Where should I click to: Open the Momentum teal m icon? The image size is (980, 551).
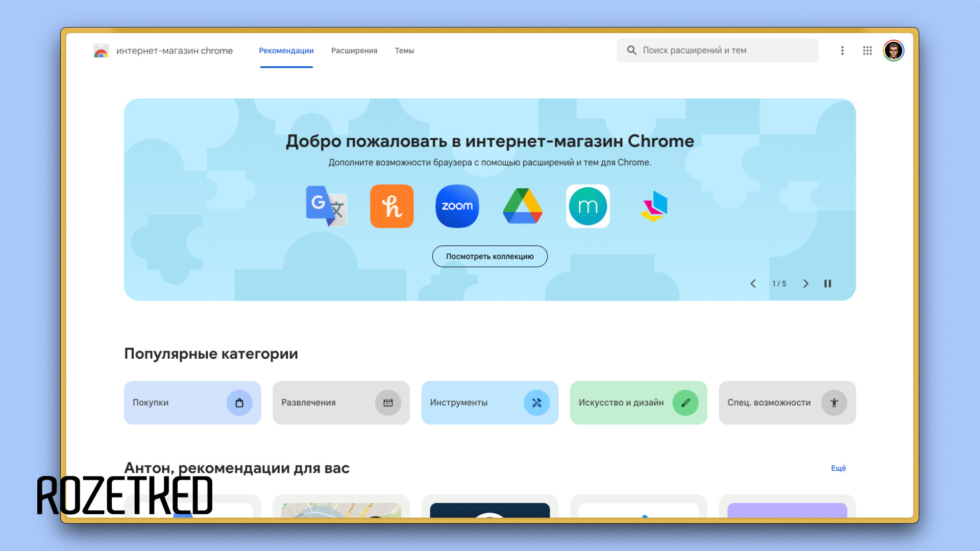pos(587,206)
